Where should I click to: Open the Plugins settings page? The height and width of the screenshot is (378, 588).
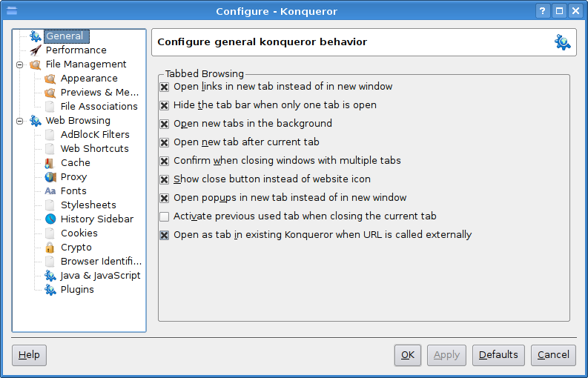pos(77,290)
